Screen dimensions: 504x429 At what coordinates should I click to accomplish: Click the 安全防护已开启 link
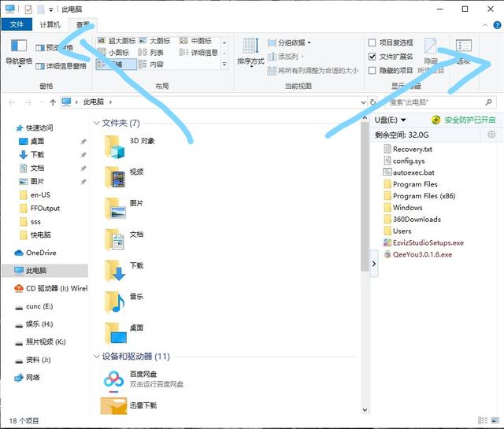(x=470, y=120)
